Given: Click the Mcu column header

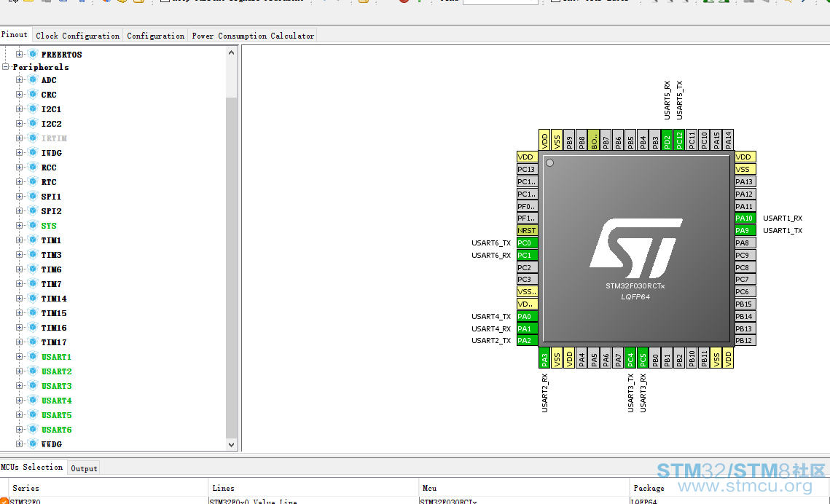Looking at the screenshot, I should [x=524, y=488].
